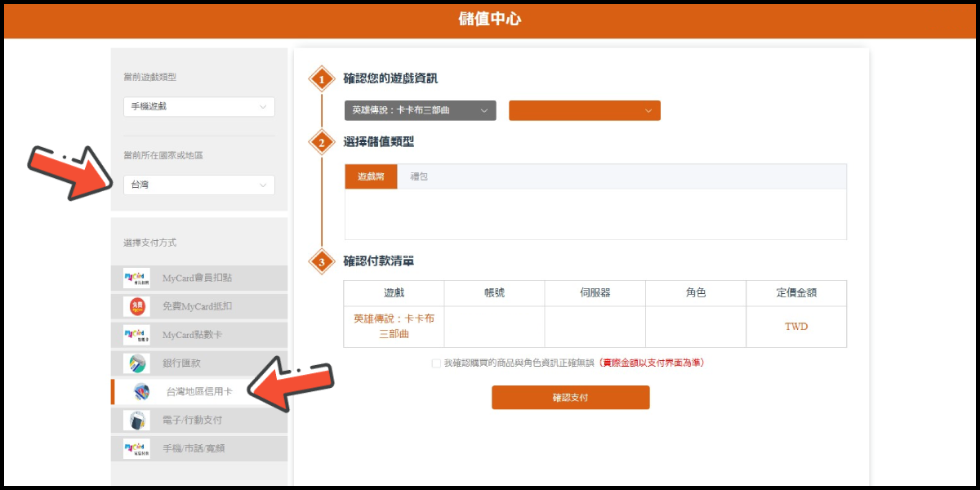Click the 台灣地區信用卡 credit card icon
This screenshot has width=980, height=490.
[141, 392]
